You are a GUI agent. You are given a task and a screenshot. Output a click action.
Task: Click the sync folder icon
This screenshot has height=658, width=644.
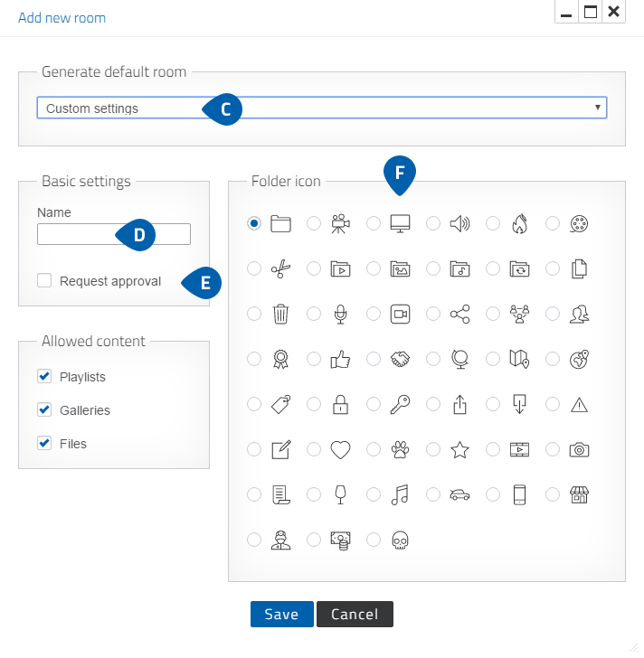[519, 269]
